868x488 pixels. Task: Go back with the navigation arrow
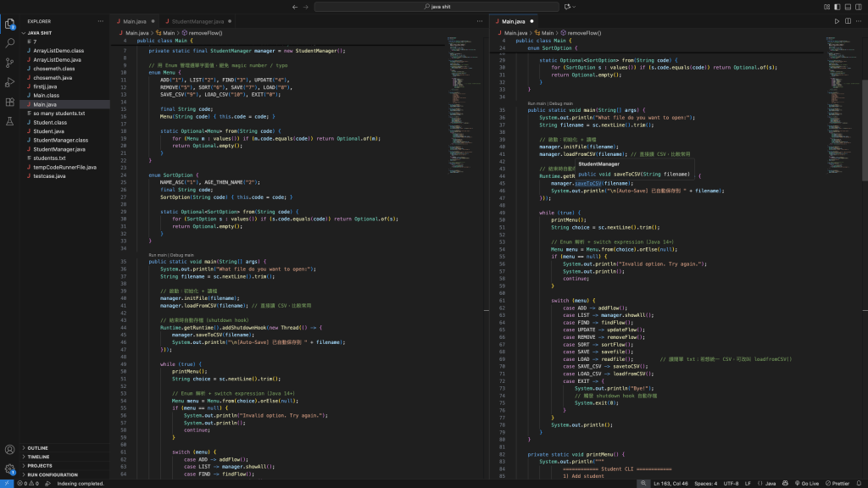[x=294, y=7]
